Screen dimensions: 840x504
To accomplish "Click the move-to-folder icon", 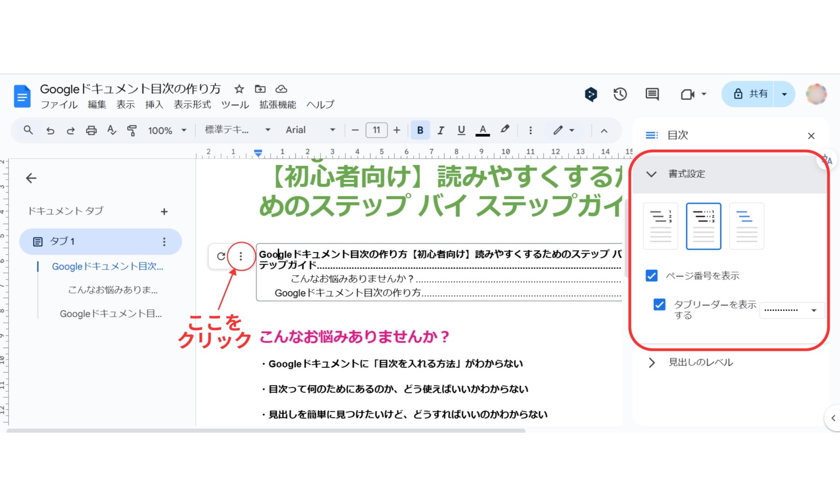I will tap(260, 89).
